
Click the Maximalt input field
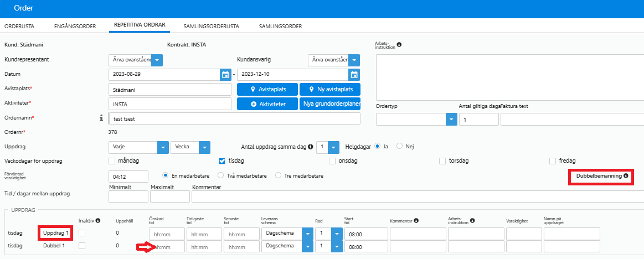[x=170, y=196]
